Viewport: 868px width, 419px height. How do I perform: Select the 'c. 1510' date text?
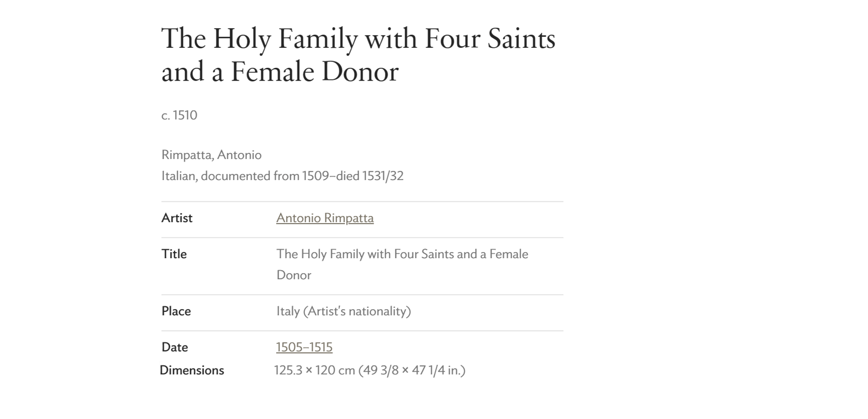tap(179, 115)
